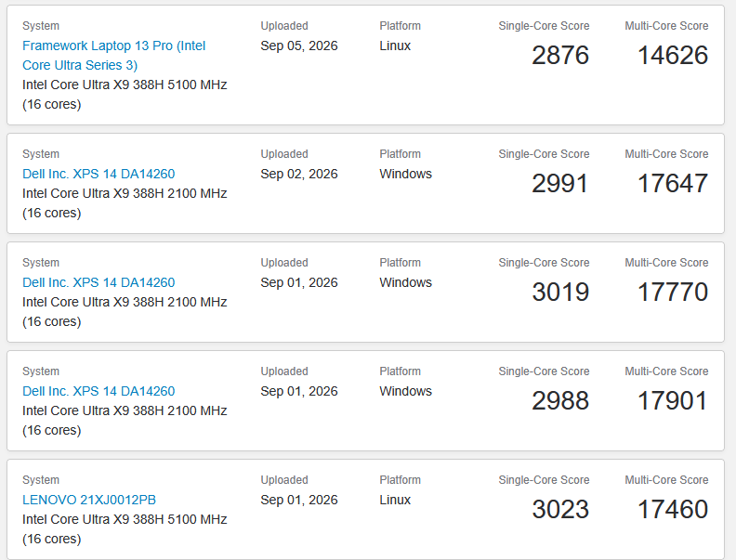This screenshot has width=736, height=560.
Task: Open Dell XPS 14 result with 17770 multi-core
Action: [x=99, y=283]
